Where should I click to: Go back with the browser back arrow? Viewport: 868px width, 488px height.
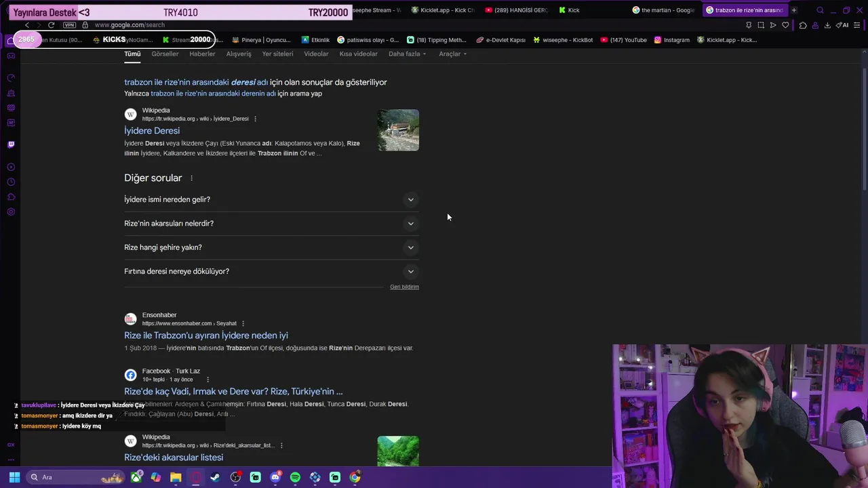click(x=26, y=25)
